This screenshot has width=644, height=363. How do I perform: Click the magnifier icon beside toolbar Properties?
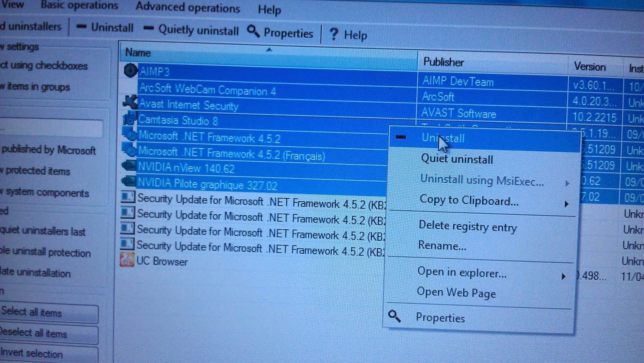253,31
